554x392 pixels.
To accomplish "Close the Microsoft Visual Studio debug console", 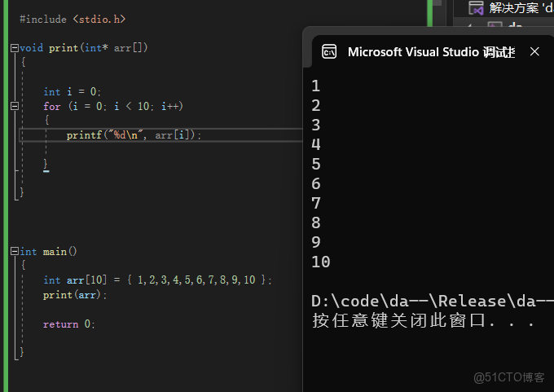I will tap(534, 52).
